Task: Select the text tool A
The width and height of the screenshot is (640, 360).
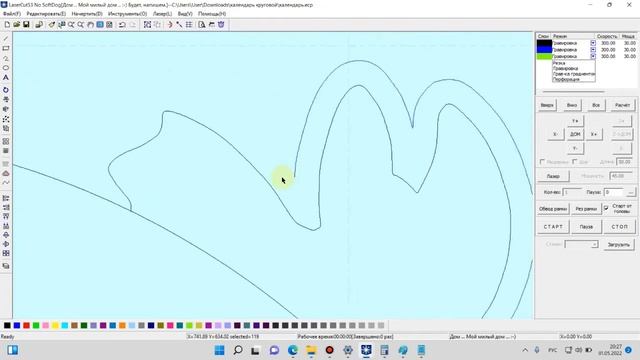Action: point(6,78)
